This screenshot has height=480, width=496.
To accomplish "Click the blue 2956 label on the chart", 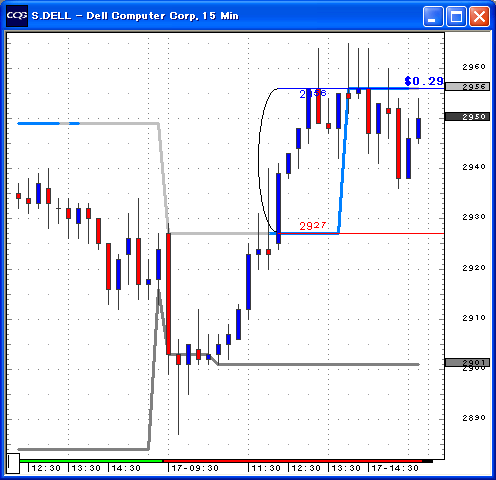I will (313, 94).
